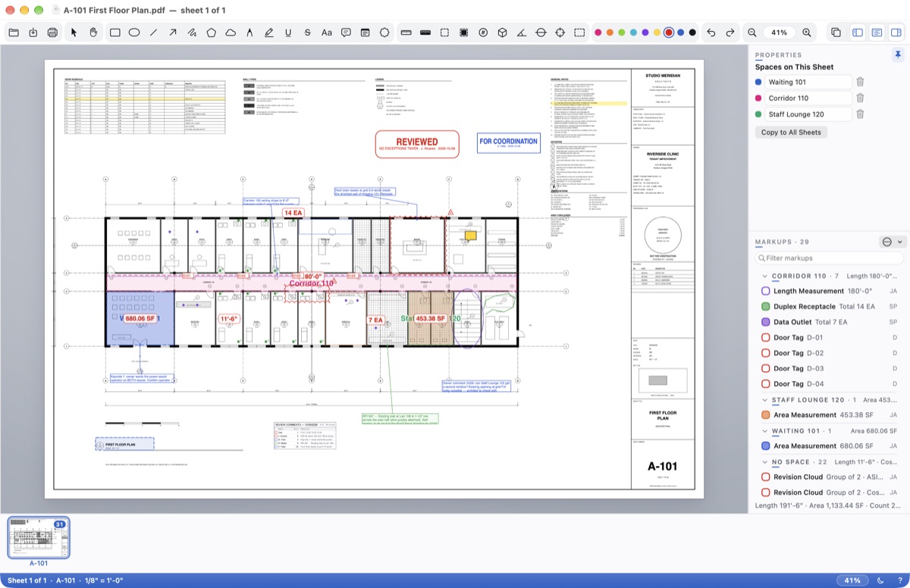The width and height of the screenshot is (910, 588).
Task: Delete the Staff Lounge 120 space
Action: (x=860, y=114)
